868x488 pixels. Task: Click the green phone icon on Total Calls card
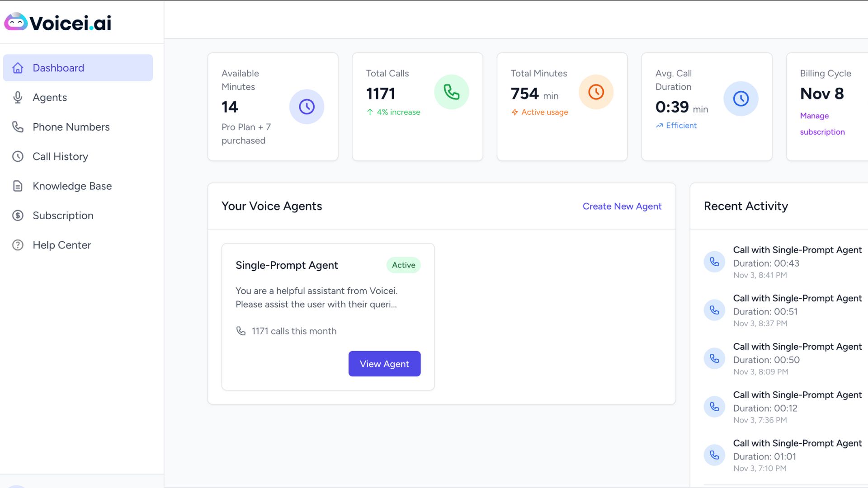point(452,92)
